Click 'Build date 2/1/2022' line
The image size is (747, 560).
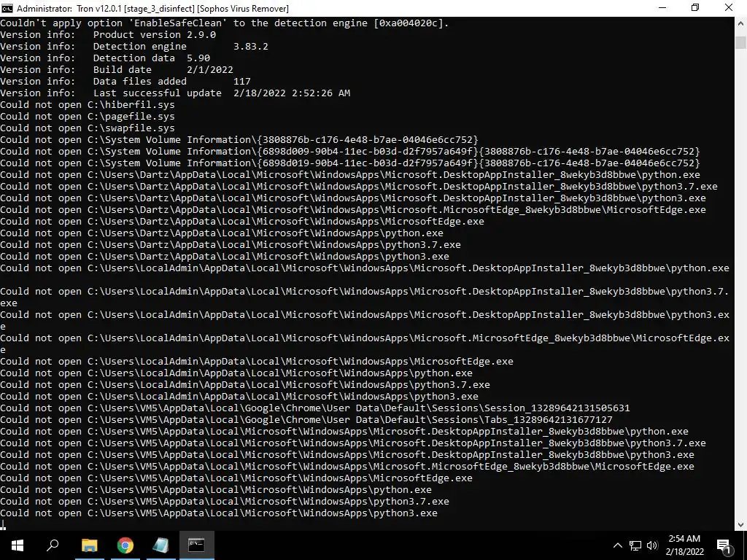tap(117, 69)
